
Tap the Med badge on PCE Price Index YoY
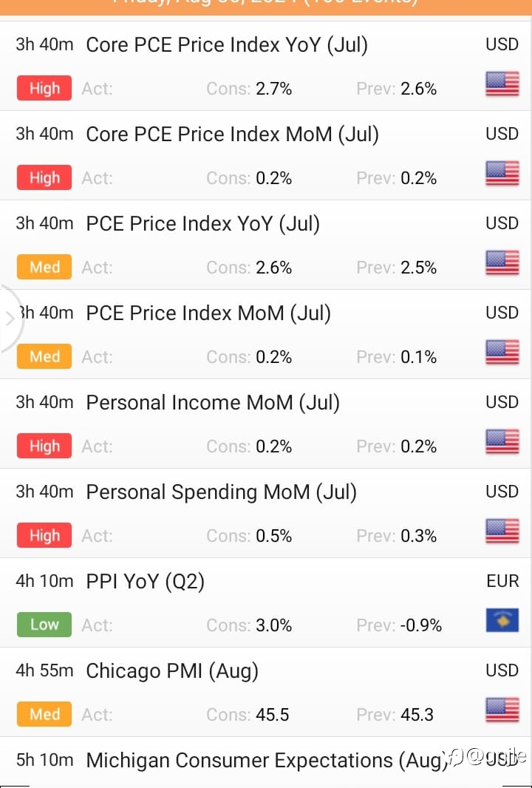pyautogui.click(x=44, y=267)
